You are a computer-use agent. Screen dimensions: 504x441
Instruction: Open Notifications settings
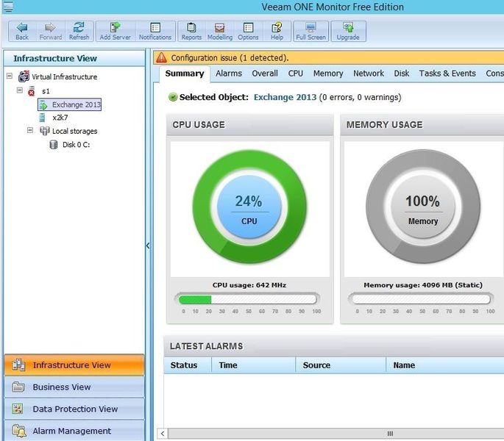pyautogui.click(x=155, y=31)
